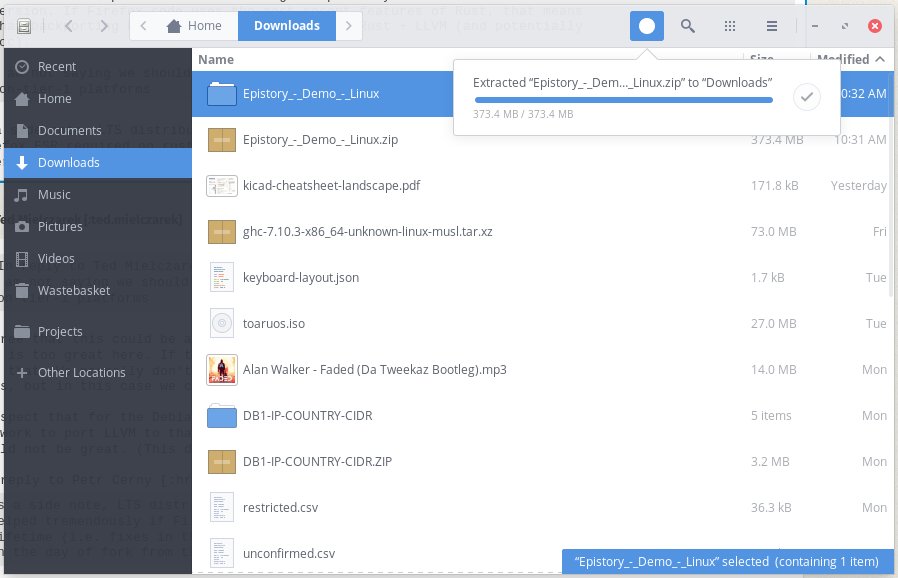Viewport: 898px width, 578px height.
Task: Select Downloads in the sidebar
Action: [x=98, y=163]
